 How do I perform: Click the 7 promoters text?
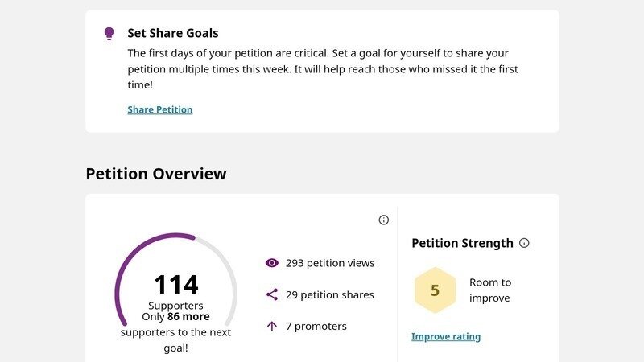(316, 327)
